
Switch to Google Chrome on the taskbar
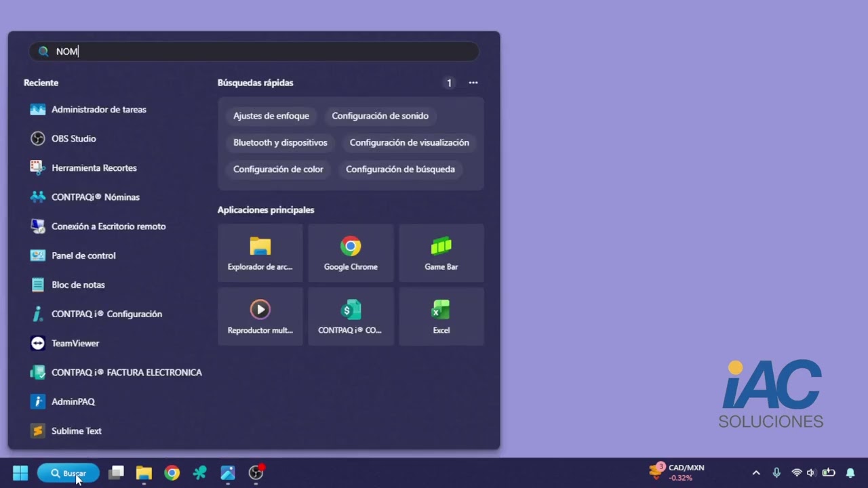pyautogui.click(x=172, y=473)
